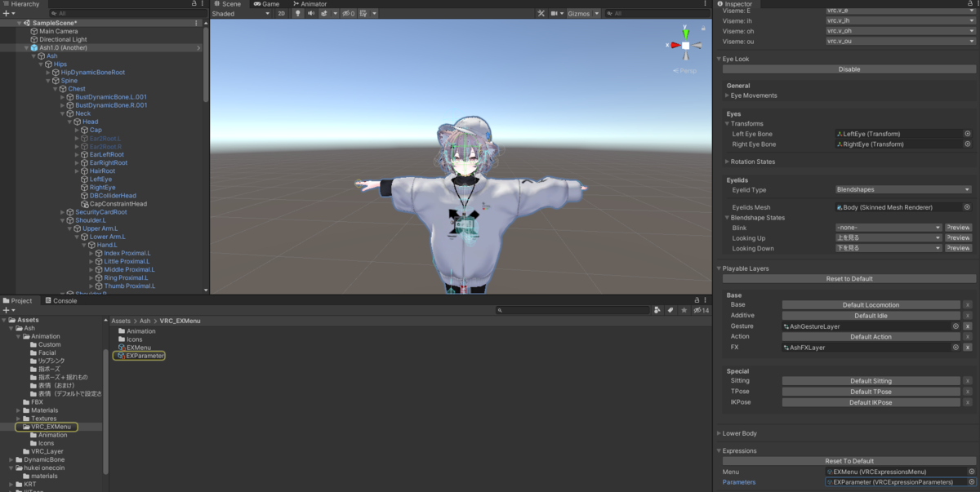Open object picker for Eyelids Mesh
Viewport: 980px width, 492px height.
(967, 207)
